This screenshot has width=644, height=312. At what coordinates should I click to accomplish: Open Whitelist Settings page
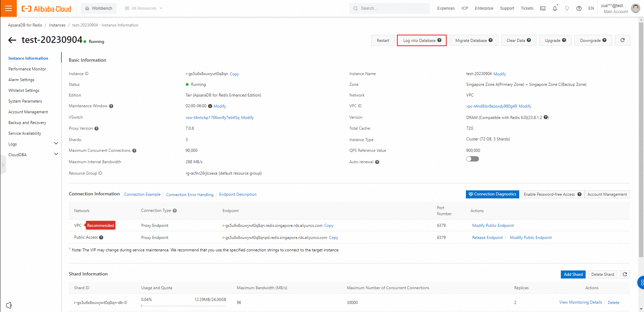coord(24,90)
